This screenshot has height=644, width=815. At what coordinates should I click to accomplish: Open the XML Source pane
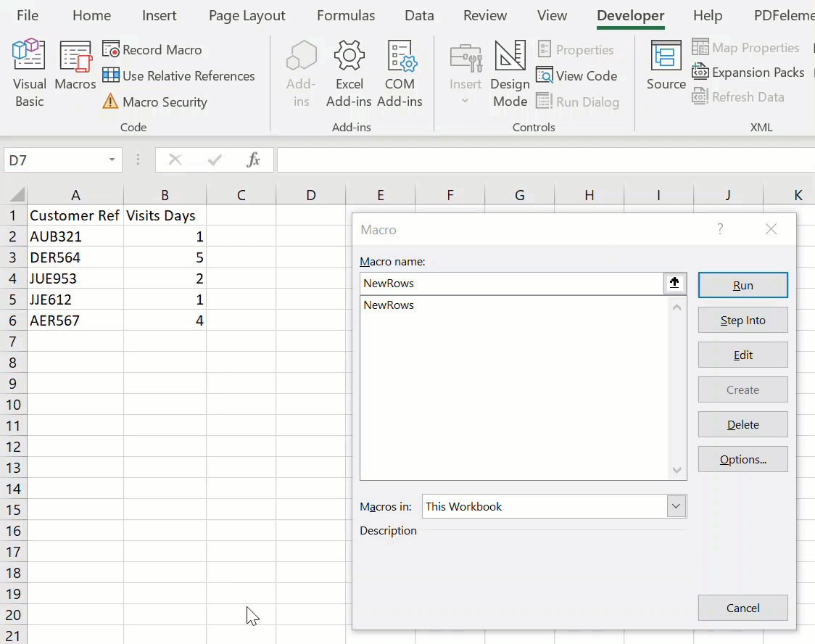(x=666, y=65)
